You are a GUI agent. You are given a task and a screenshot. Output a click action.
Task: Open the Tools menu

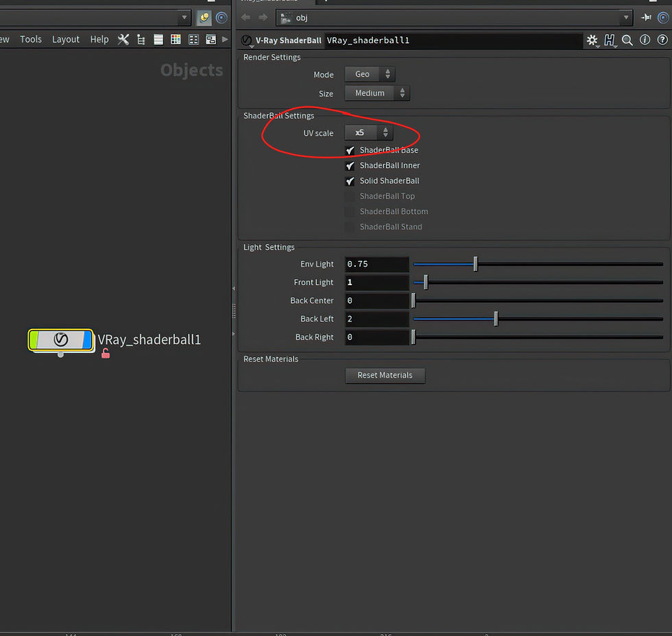(31, 39)
